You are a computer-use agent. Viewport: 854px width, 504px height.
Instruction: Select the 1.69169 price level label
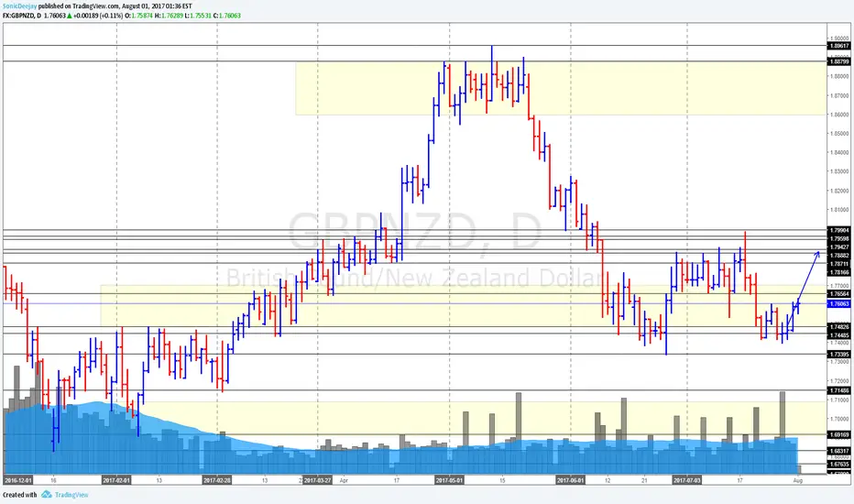pyautogui.click(x=838, y=434)
